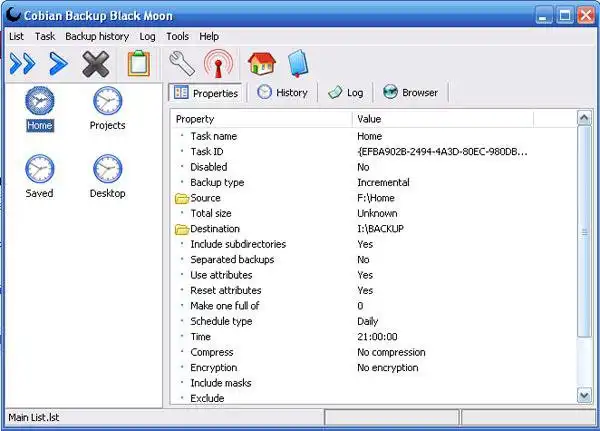
Task: Select the Compress property row
Action: pos(375,352)
